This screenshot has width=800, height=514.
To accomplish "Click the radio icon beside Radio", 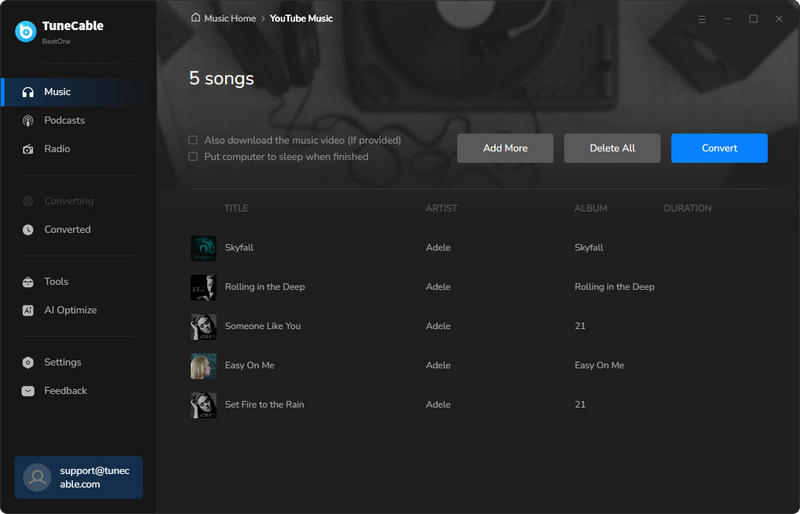I will pos(28,149).
